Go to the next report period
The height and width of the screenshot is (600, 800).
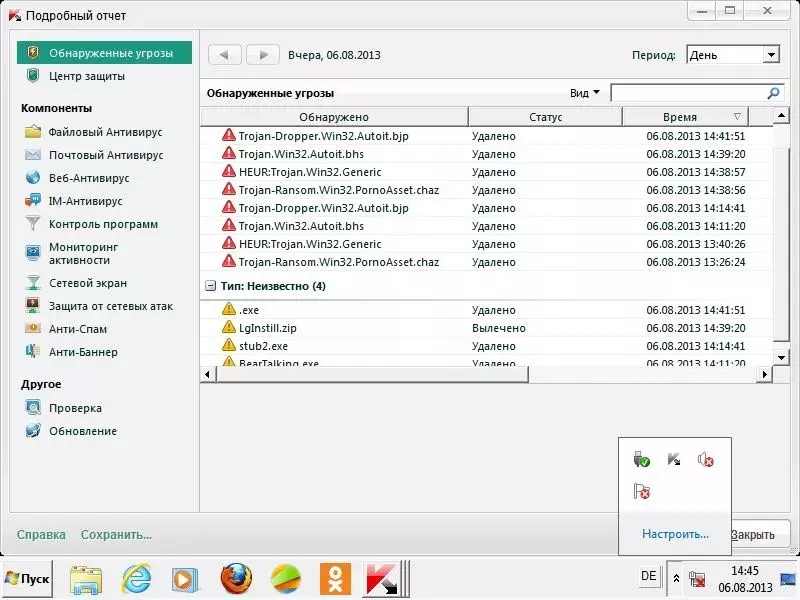[x=263, y=55]
